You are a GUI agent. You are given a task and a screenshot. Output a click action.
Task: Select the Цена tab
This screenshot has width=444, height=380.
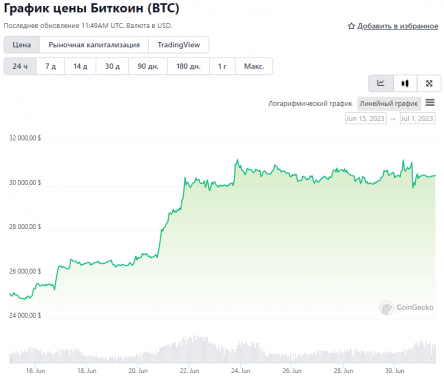point(22,45)
